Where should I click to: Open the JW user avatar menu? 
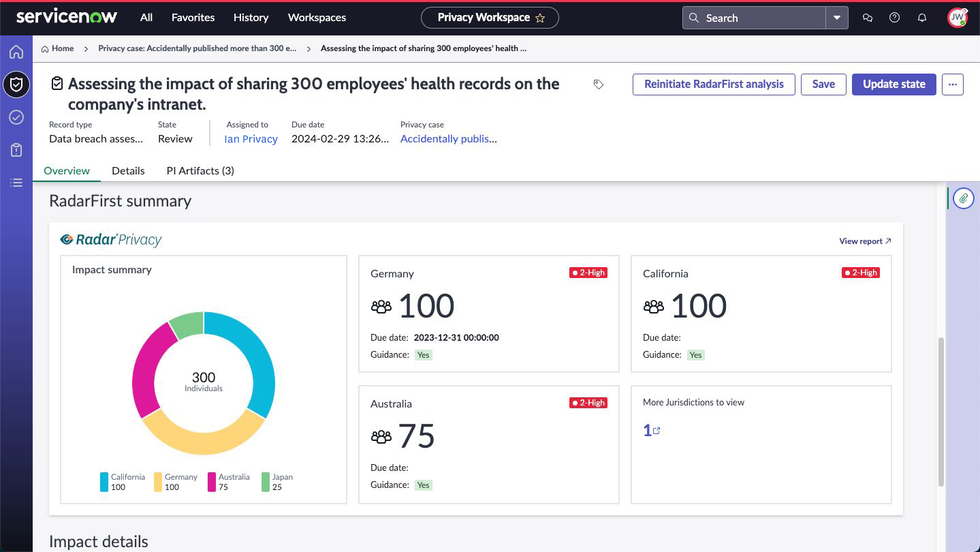tap(958, 18)
